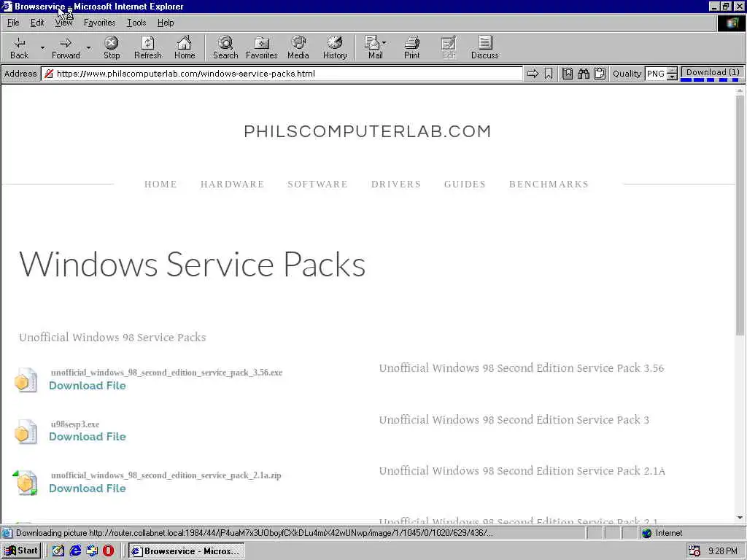
Task: Open the Tools menu
Action: click(x=136, y=23)
